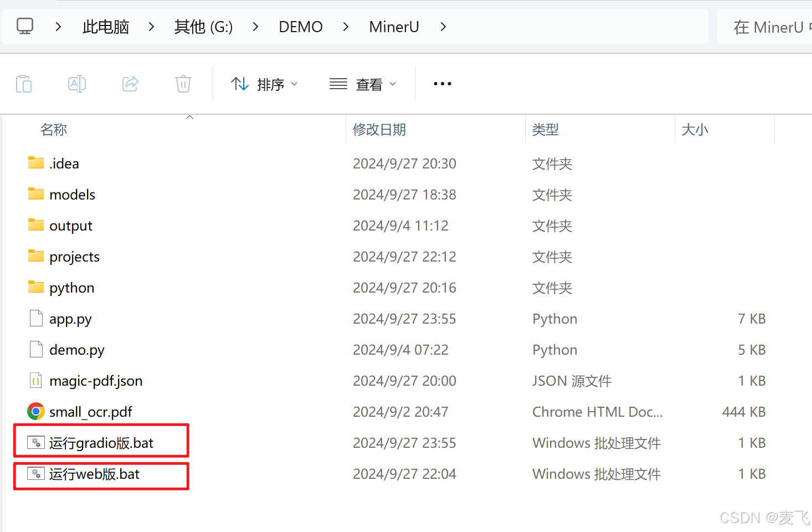This screenshot has height=532, width=812.
Task: Click the share icon in toolbar
Action: tap(130, 84)
